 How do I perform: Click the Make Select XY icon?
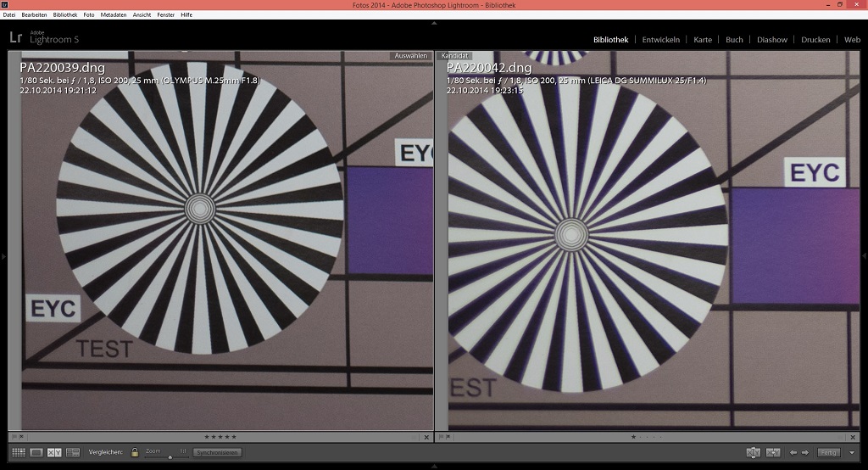click(x=773, y=453)
